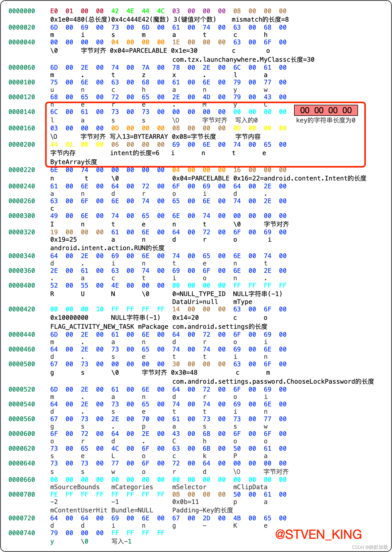Screen dimensions: 392x552
Task: Click "com.tzx.launchanywhere.MyClassc长度=30" text
Action: pos(243,59)
